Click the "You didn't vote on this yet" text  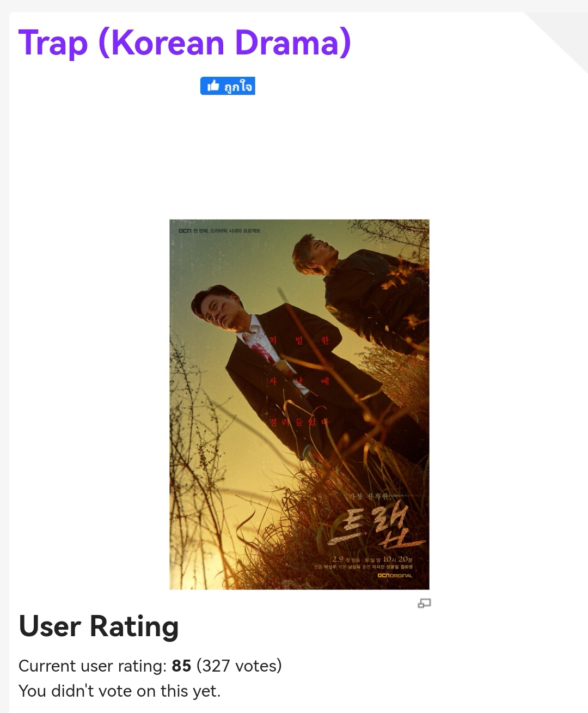[x=120, y=691]
